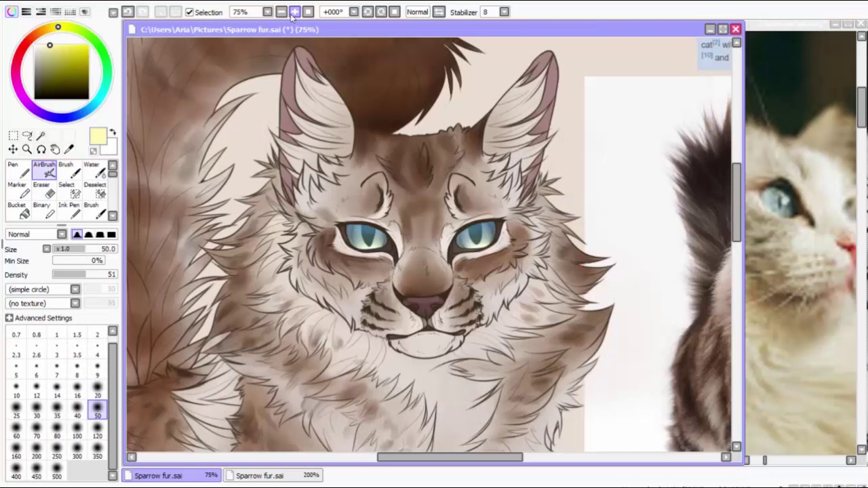Select the Binary pen tool
868x488 pixels.
point(44,211)
